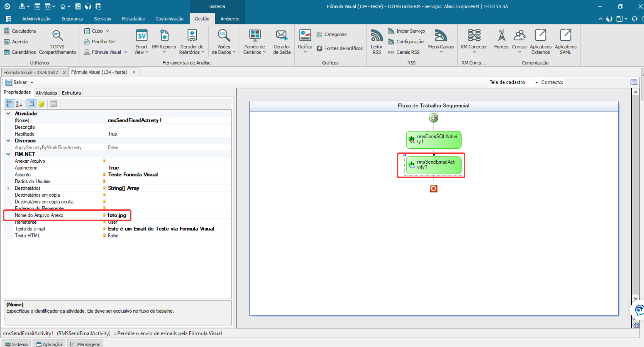Switch to the Estrutura tab
This screenshot has width=644, height=347.
pos(71,93)
